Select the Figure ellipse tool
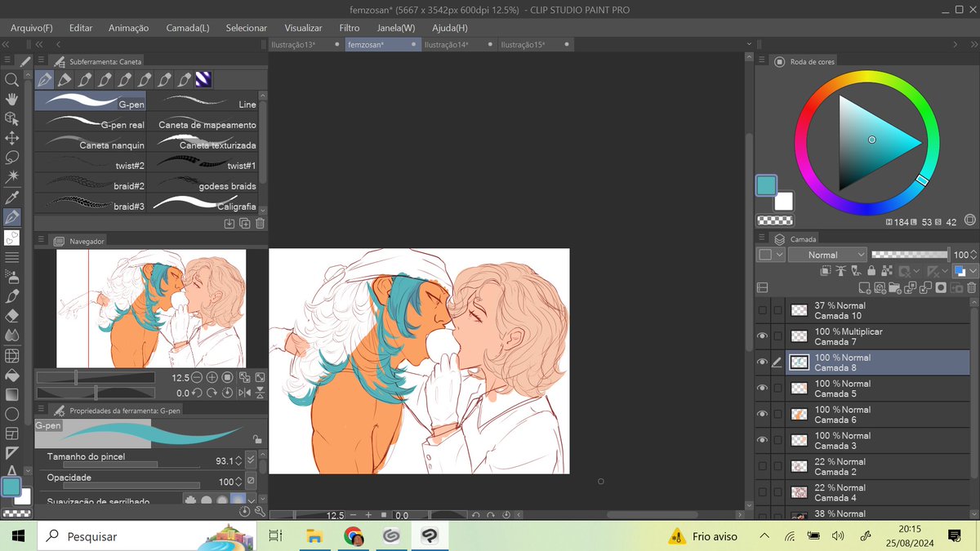Screen dimensions: 980x551 (x=11, y=414)
